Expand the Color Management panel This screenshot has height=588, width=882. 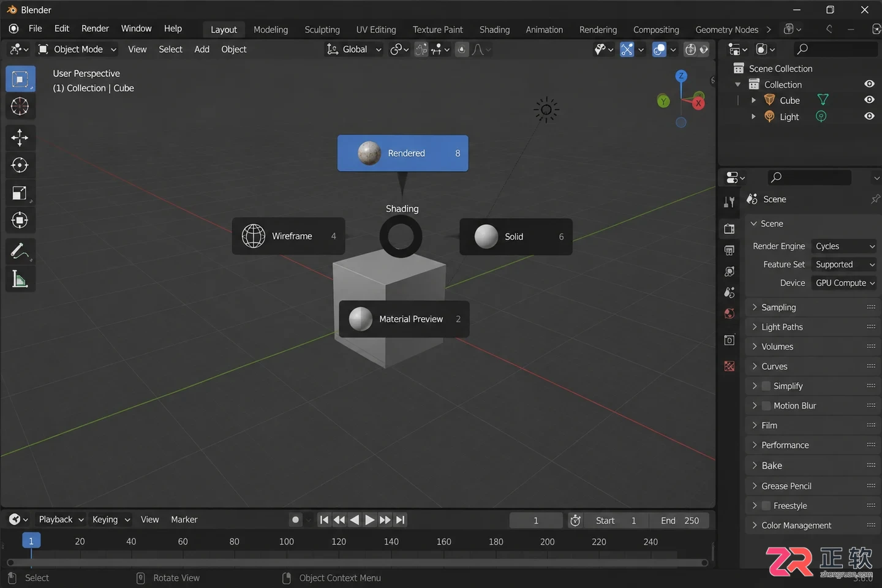[x=813, y=526]
